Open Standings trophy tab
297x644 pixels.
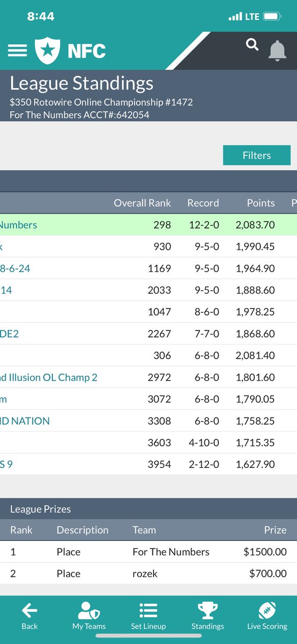[207, 616]
